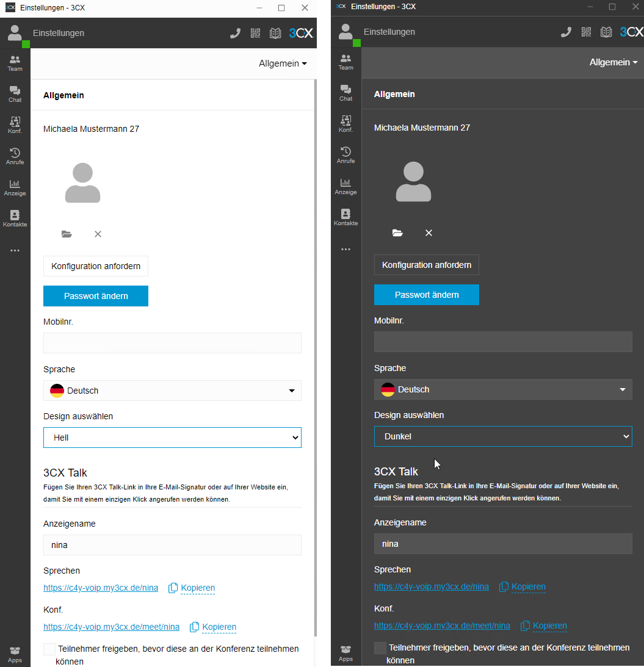Click the Anzeigename field in dark window

pos(503,544)
